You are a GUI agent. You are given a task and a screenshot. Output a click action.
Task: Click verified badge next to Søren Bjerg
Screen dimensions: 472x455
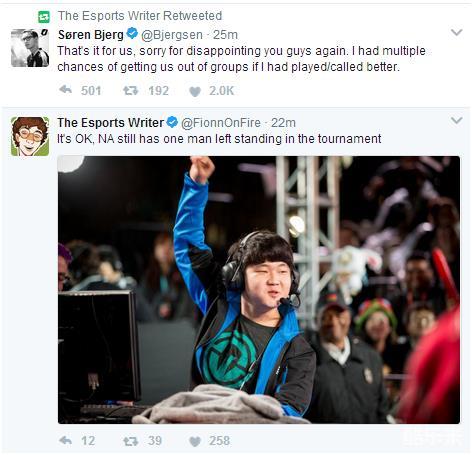[132, 34]
